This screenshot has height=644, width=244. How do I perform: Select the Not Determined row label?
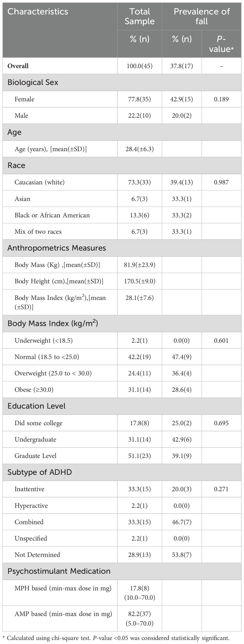37,555
